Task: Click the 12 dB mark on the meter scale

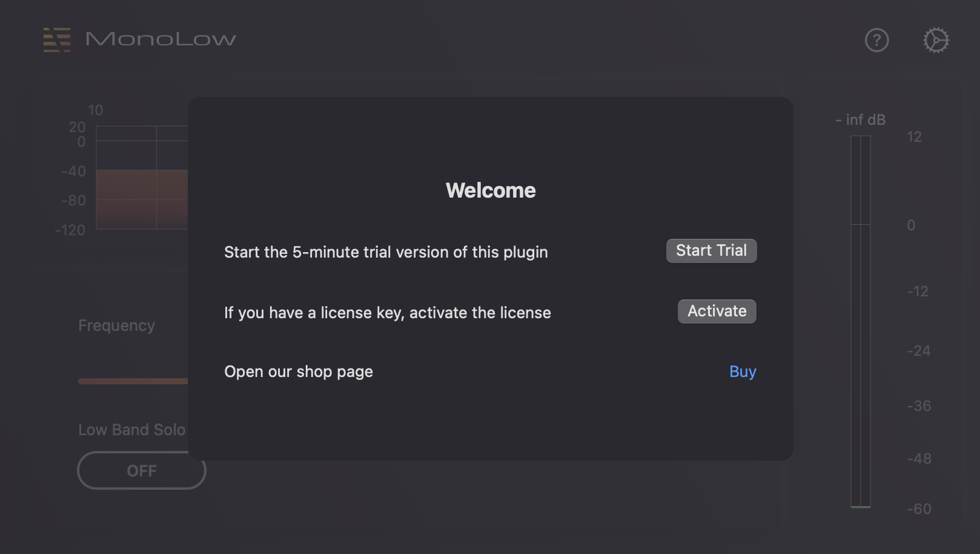Action: pyautogui.click(x=915, y=137)
